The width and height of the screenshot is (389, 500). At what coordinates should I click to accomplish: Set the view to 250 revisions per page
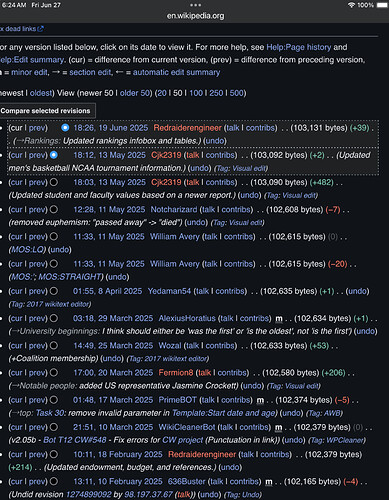[x=216, y=93]
